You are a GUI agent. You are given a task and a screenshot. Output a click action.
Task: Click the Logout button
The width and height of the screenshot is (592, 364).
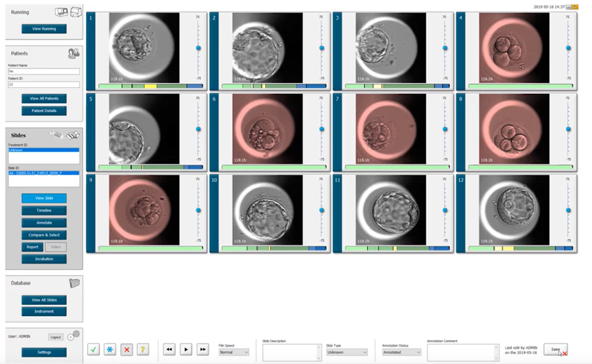[x=55, y=337]
